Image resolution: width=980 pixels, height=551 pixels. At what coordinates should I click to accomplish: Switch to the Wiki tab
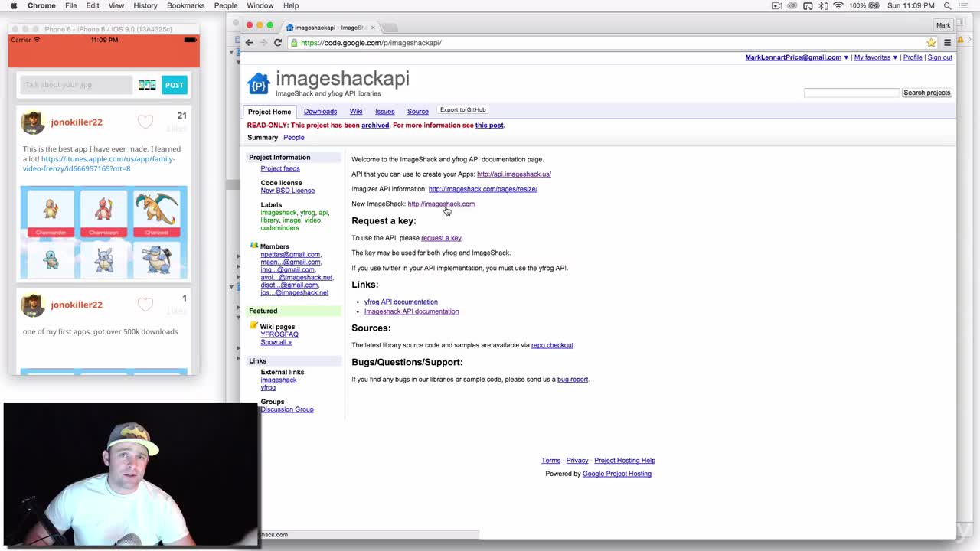click(356, 112)
